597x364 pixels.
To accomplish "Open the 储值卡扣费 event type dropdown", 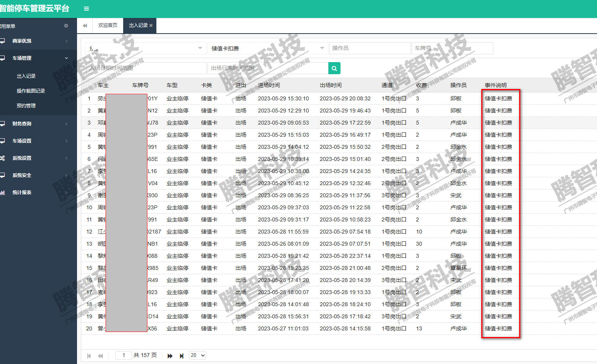I will coord(268,48).
